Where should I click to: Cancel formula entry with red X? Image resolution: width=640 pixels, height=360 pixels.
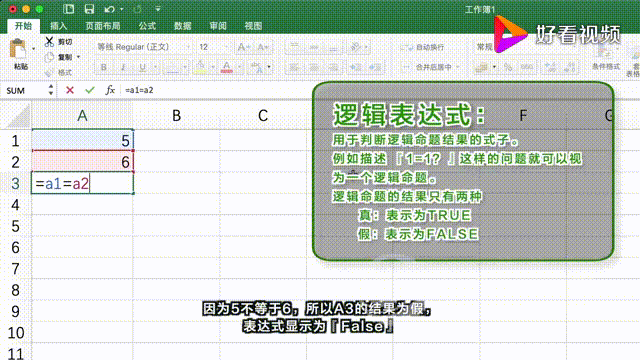[x=70, y=90]
